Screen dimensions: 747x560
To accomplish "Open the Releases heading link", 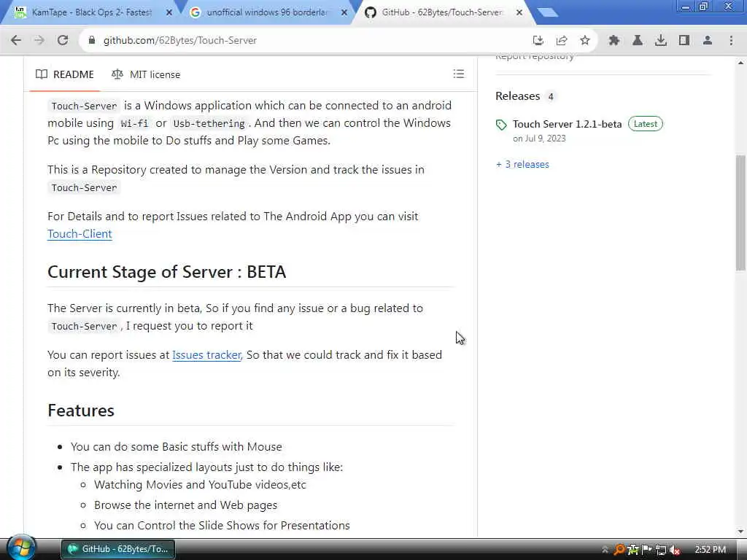I will click(x=517, y=96).
